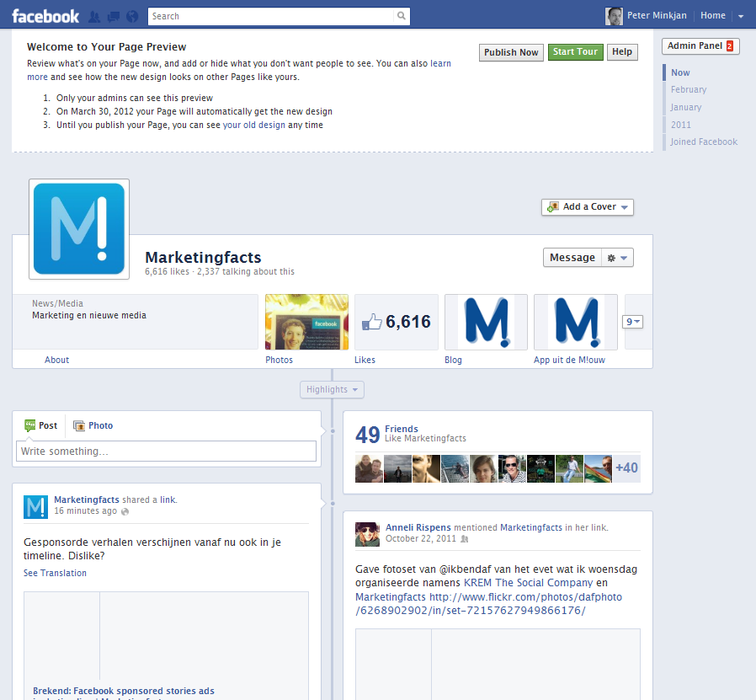The image size is (756, 700).
Task: Click the search magnifier icon
Action: click(402, 16)
